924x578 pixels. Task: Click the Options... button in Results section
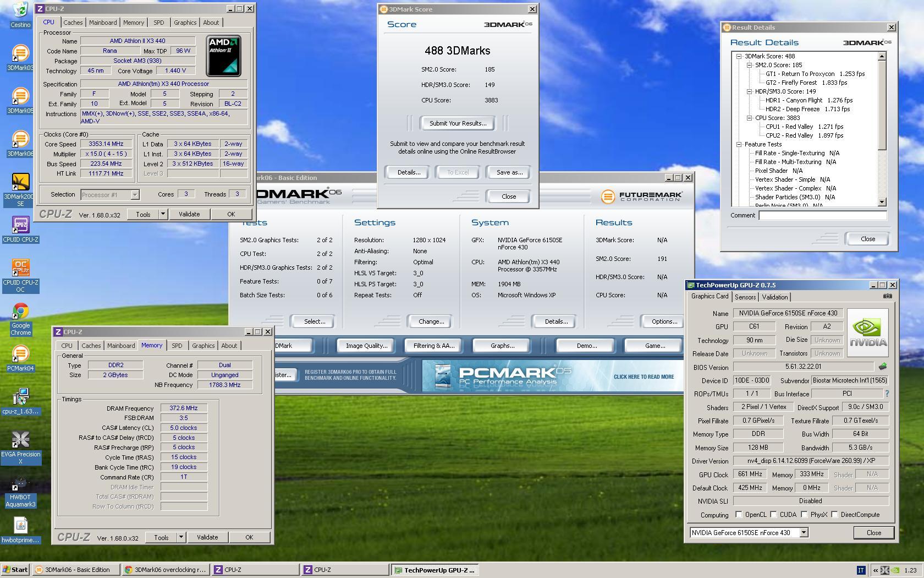pos(664,321)
